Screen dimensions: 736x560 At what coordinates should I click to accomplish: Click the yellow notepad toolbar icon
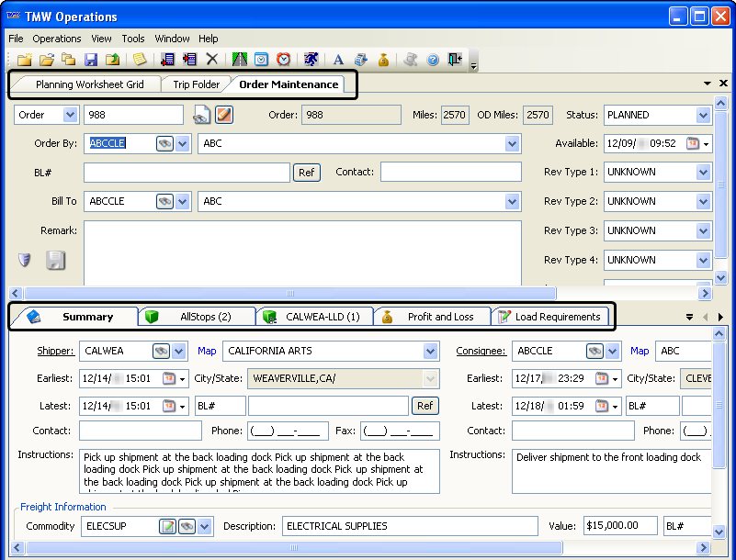[x=140, y=60]
